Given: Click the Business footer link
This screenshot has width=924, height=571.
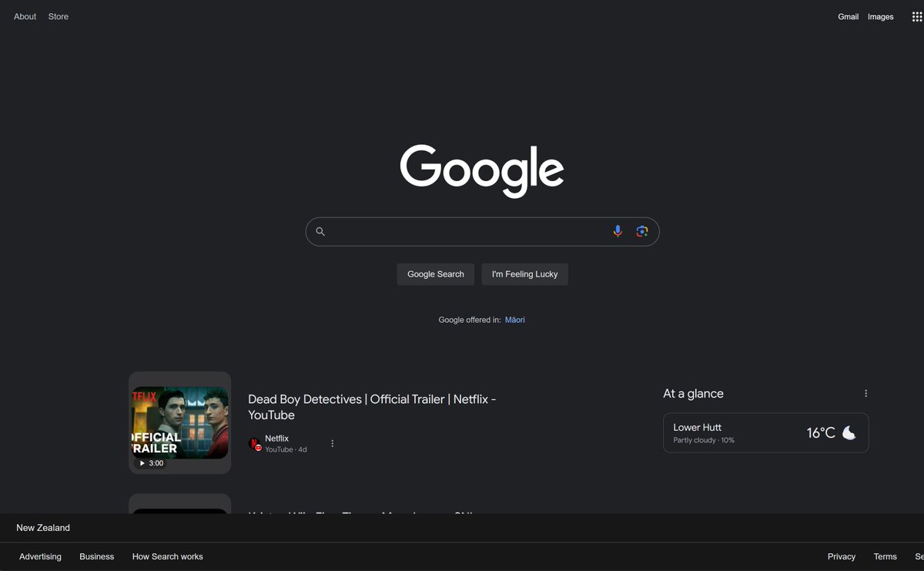Looking at the screenshot, I should pos(97,556).
